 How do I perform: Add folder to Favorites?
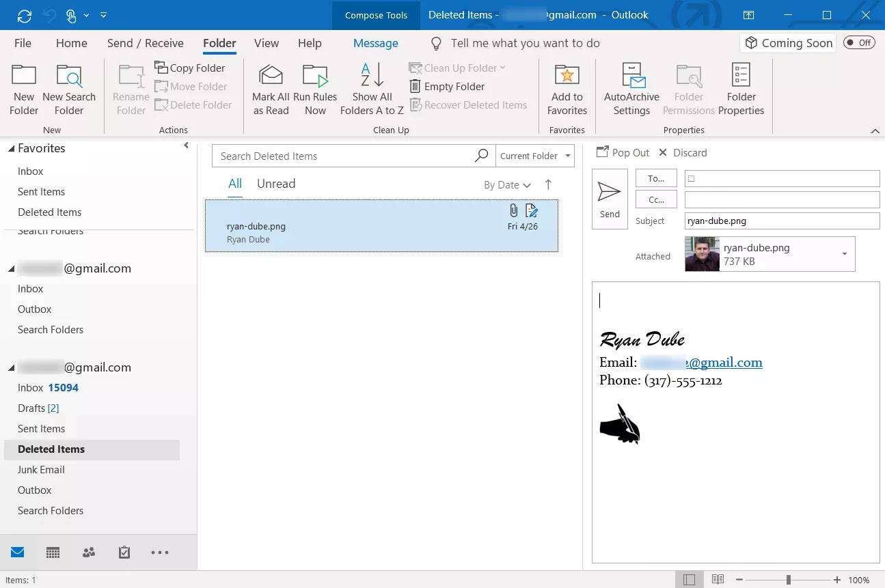click(567, 90)
